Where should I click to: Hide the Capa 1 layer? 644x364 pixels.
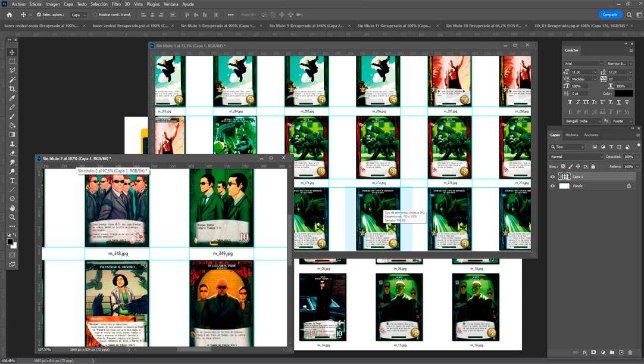552,177
